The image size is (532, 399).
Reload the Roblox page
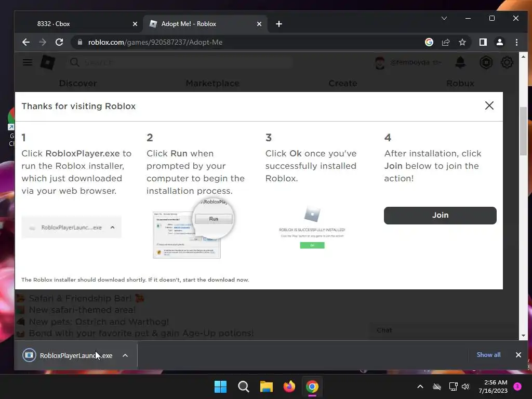tap(59, 42)
